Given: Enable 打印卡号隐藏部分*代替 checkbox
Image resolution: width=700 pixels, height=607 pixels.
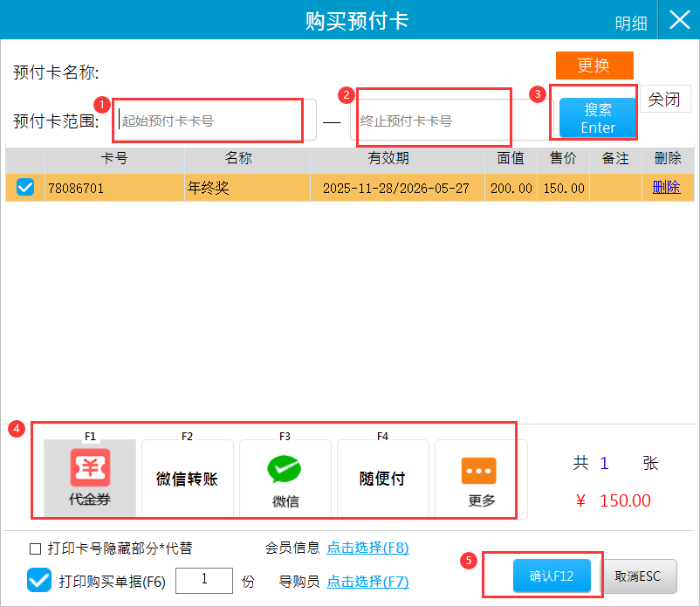Looking at the screenshot, I should pyautogui.click(x=36, y=548).
